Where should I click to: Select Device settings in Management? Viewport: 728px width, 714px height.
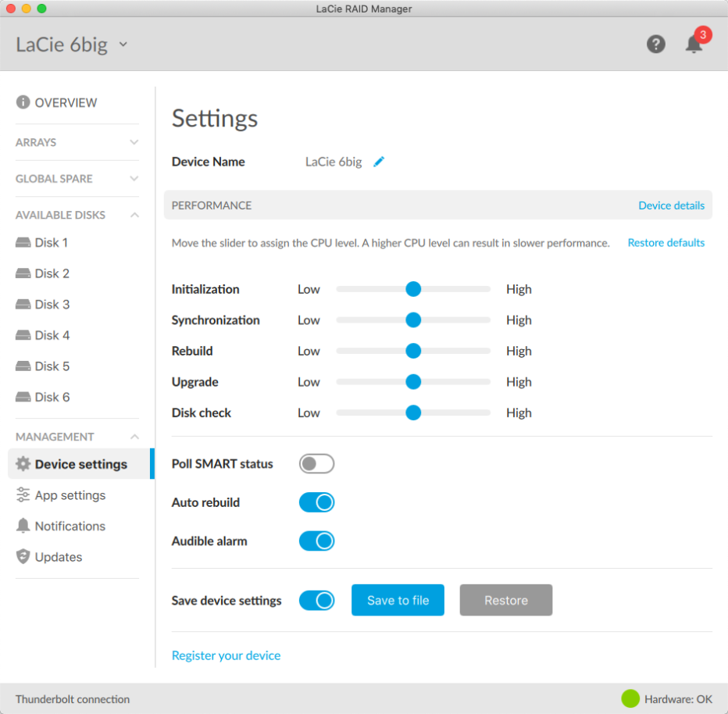(80, 464)
